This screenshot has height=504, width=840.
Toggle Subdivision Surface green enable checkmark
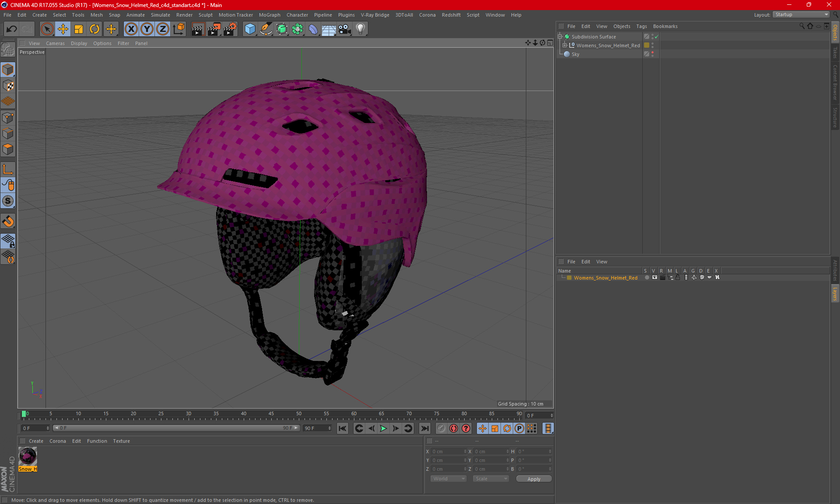click(x=656, y=37)
